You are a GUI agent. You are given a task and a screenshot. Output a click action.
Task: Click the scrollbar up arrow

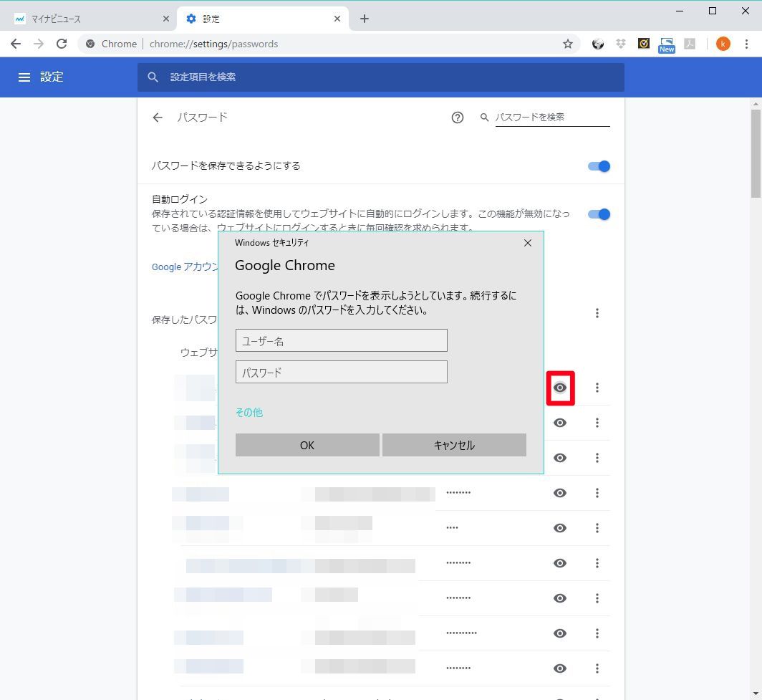755,104
